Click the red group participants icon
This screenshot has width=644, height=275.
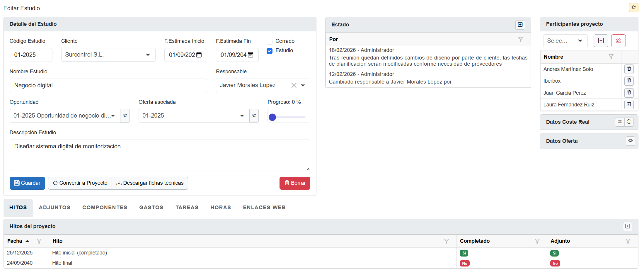(618, 41)
